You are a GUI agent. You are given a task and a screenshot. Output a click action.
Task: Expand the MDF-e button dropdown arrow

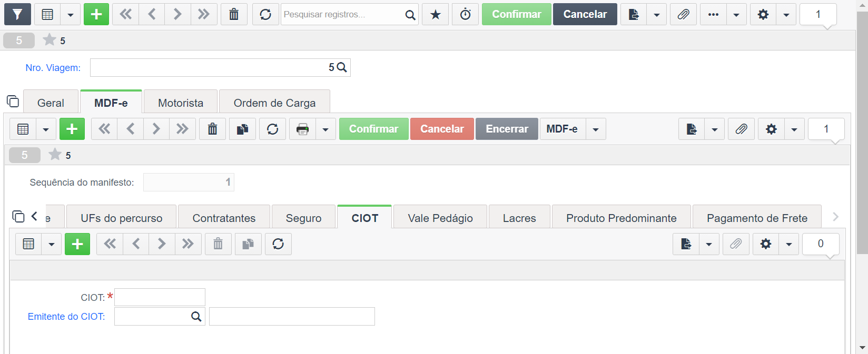tap(596, 129)
